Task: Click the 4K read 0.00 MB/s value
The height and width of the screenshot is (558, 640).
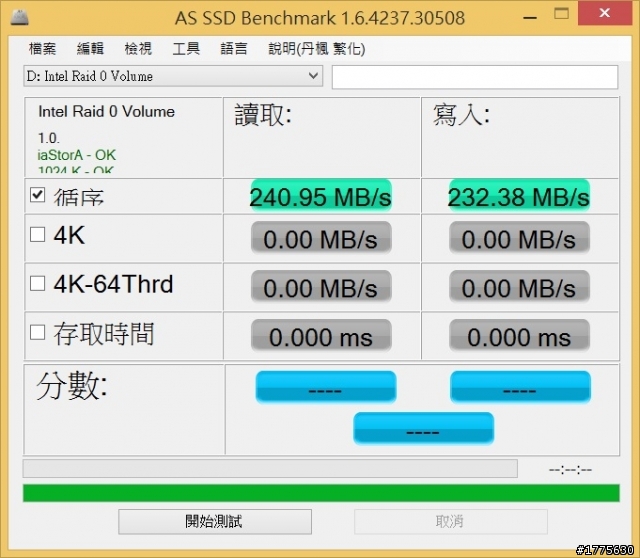Action: coord(321,238)
